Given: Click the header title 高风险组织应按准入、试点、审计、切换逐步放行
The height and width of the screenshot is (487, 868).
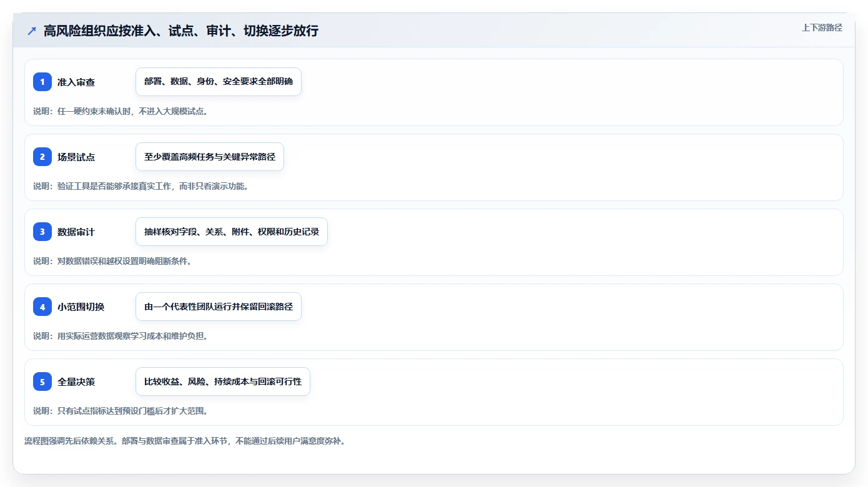Looking at the screenshot, I should pos(181,31).
